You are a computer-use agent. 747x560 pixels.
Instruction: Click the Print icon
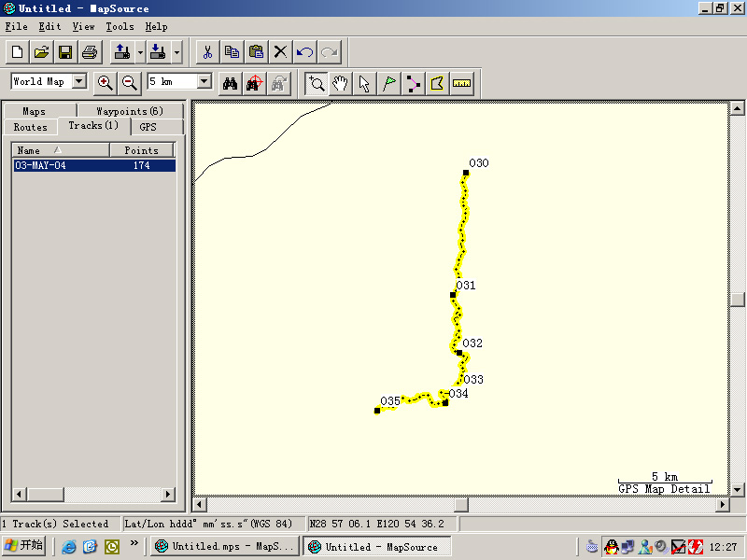pos(90,52)
